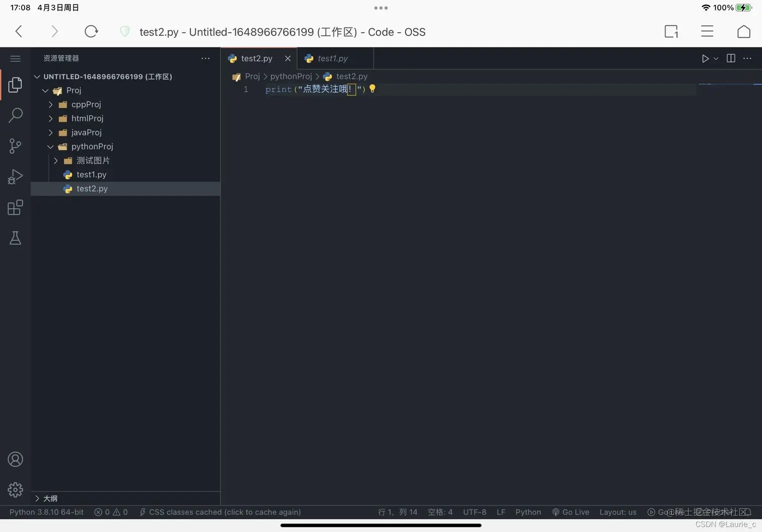This screenshot has width=762, height=532.
Task: Open the Search view in activity bar
Action: click(15, 115)
